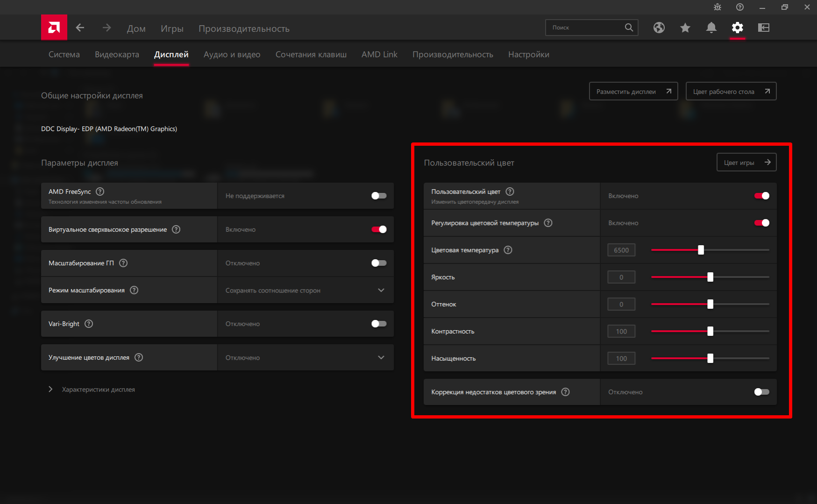
Task: Switch to Настройки tab
Action: click(x=529, y=55)
